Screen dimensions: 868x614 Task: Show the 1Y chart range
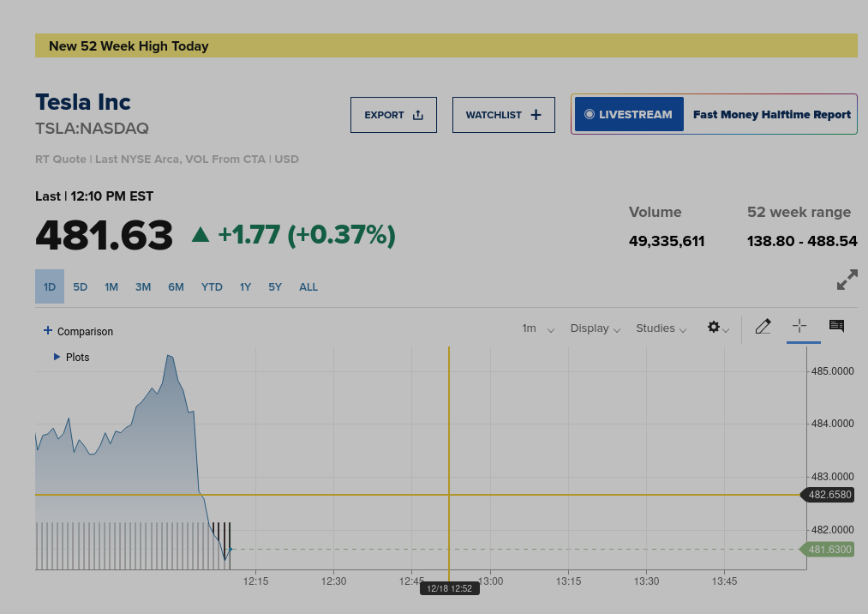(245, 286)
